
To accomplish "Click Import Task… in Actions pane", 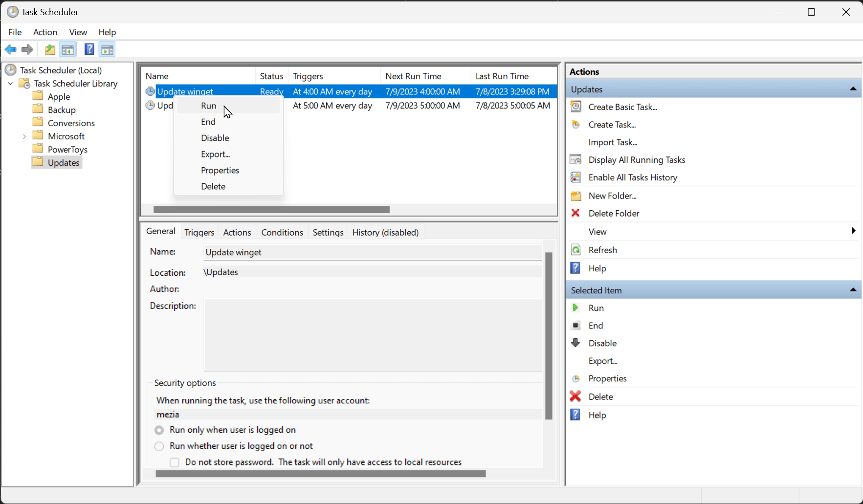I will pyautogui.click(x=613, y=142).
